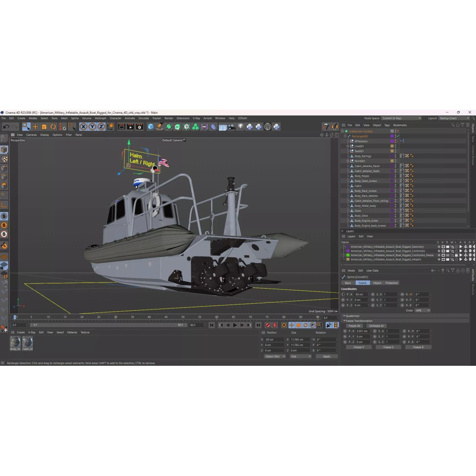
Task: Toggle lock of Rigged_Controllers_freeze layer
Action: pyautogui.click(x=456, y=255)
